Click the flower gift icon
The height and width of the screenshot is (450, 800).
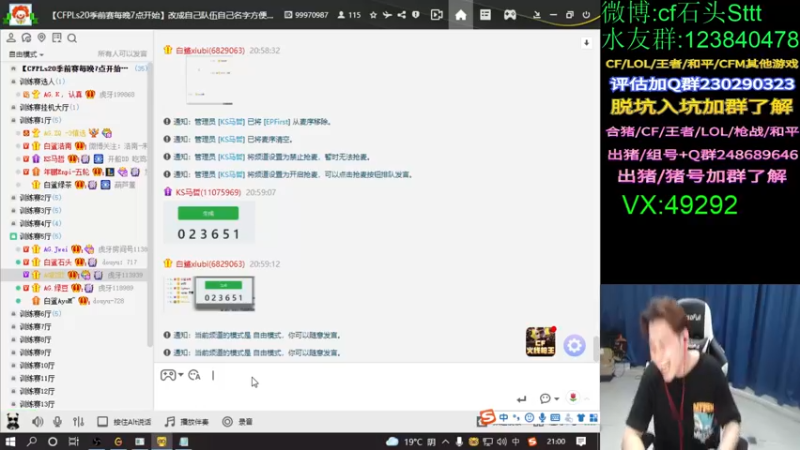[x=573, y=398]
